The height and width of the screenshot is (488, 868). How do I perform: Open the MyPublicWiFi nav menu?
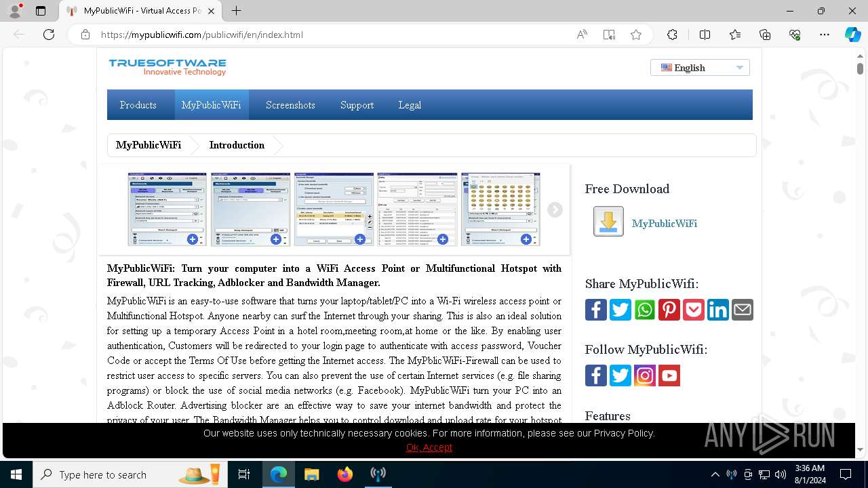(211, 105)
